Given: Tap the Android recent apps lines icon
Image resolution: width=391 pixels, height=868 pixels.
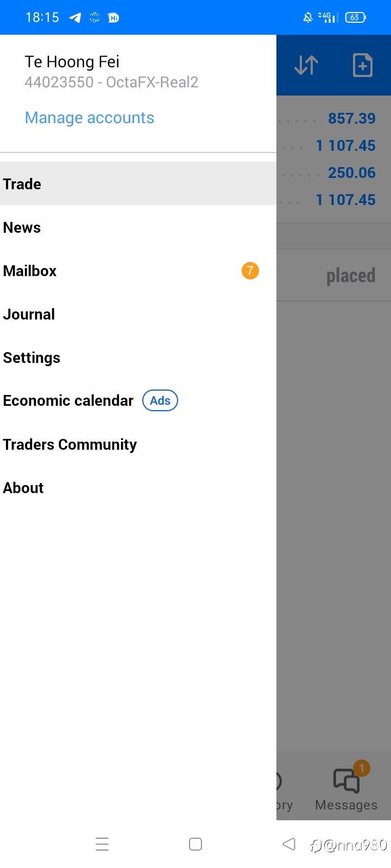Looking at the screenshot, I should [102, 844].
